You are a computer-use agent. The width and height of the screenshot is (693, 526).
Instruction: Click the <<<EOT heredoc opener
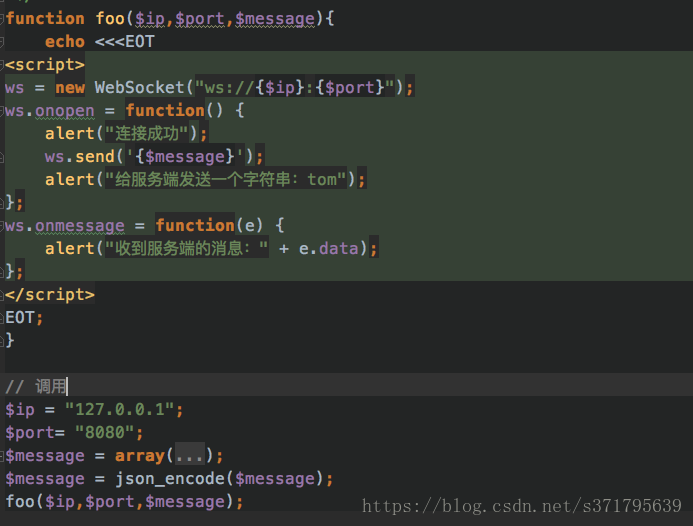pyautogui.click(x=125, y=42)
